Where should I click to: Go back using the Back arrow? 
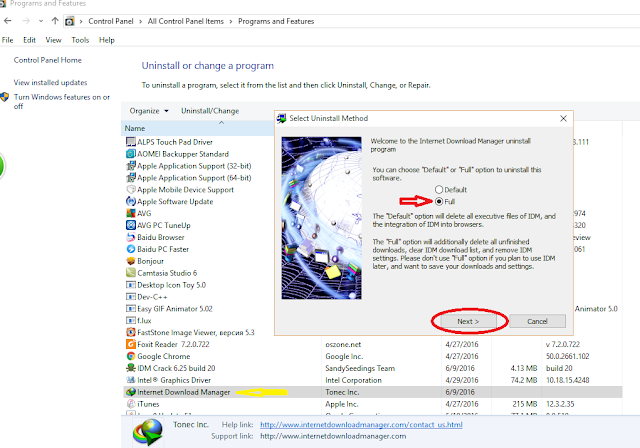point(8,21)
